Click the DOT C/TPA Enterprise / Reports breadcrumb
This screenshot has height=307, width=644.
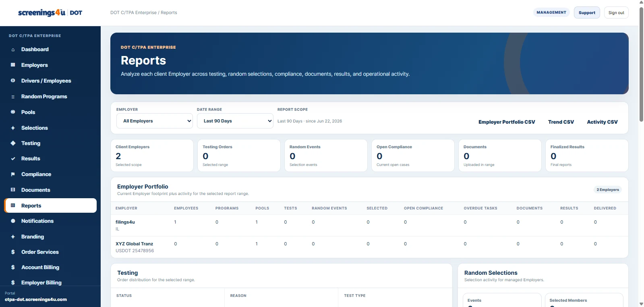(144, 12)
